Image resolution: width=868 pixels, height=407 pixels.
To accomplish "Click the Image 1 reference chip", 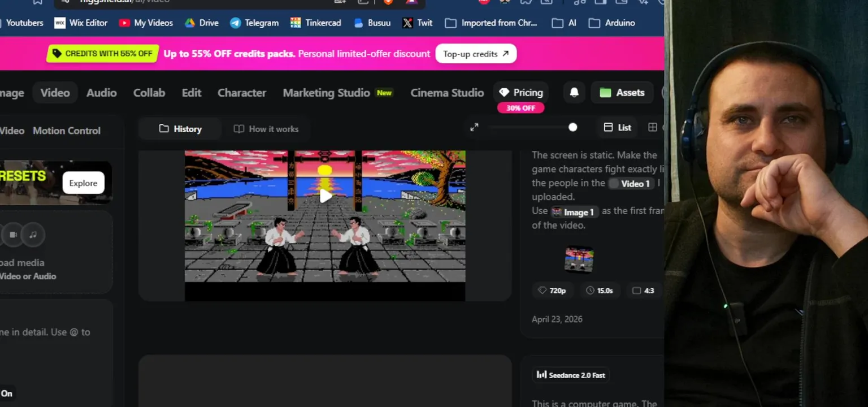I will (x=574, y=212).
